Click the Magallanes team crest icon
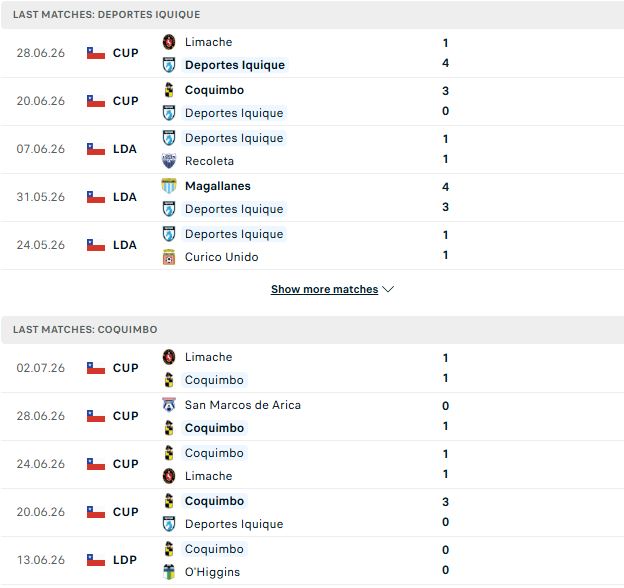 (169, 186)
